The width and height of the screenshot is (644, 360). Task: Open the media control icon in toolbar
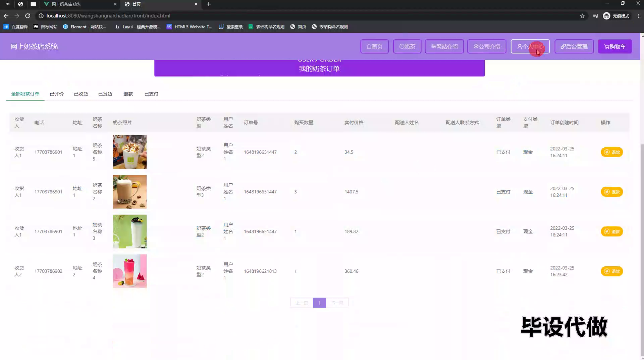click(x=595, y=16)
